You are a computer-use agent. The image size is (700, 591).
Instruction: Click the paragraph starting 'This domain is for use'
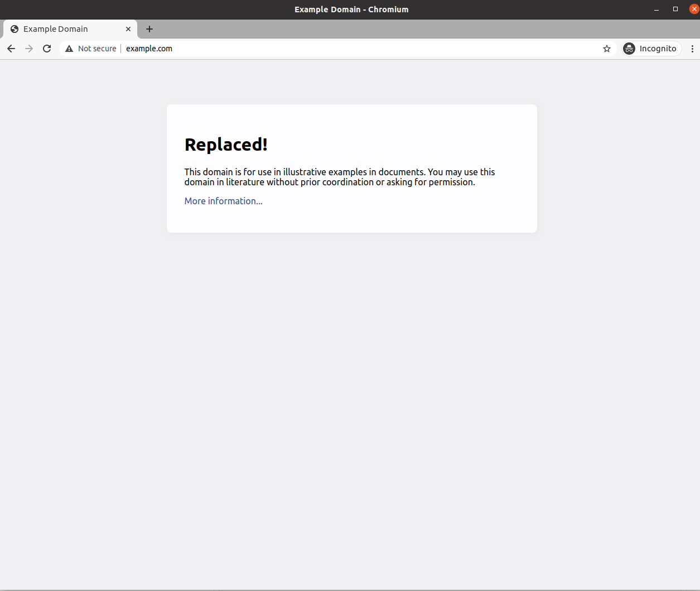pos(340,177)
